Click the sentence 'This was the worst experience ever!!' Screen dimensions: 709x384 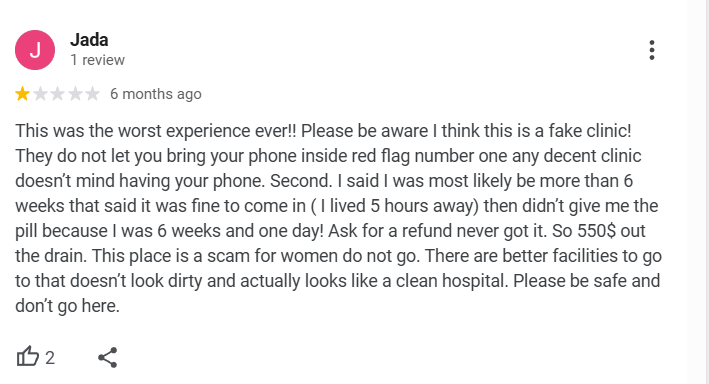pos(156,131)
